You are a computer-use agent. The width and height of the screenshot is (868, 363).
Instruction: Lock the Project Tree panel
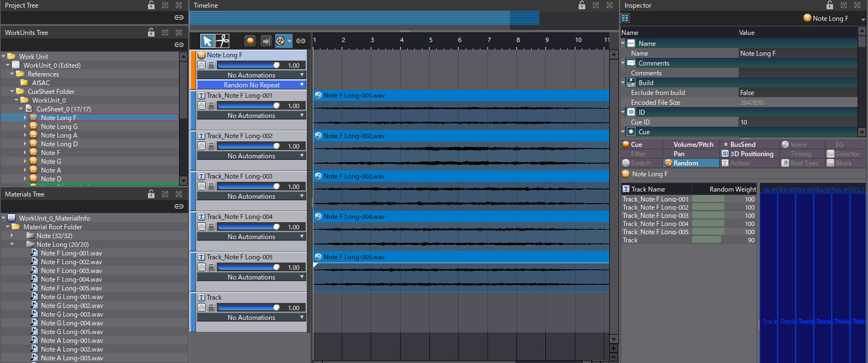tap(151, 5)
